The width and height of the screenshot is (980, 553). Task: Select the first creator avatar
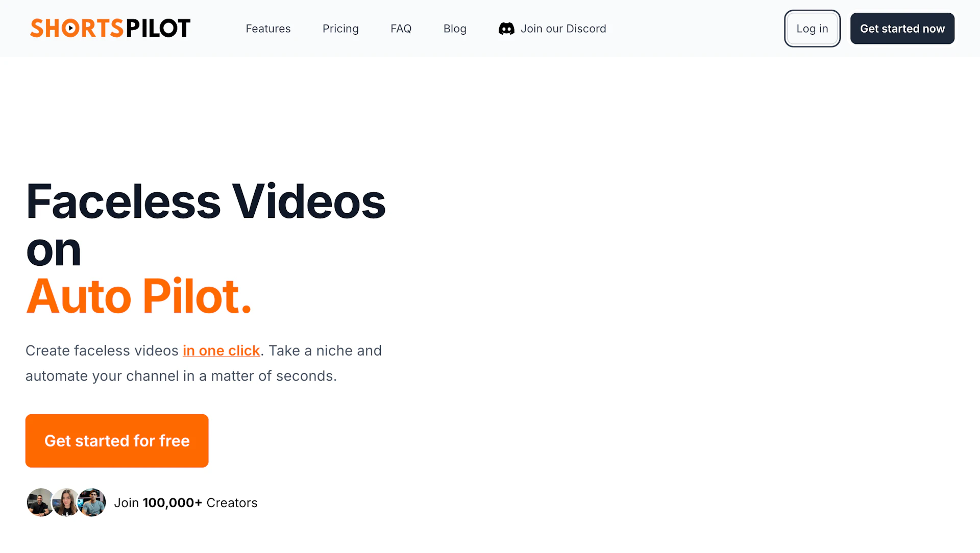click(40, 502)
